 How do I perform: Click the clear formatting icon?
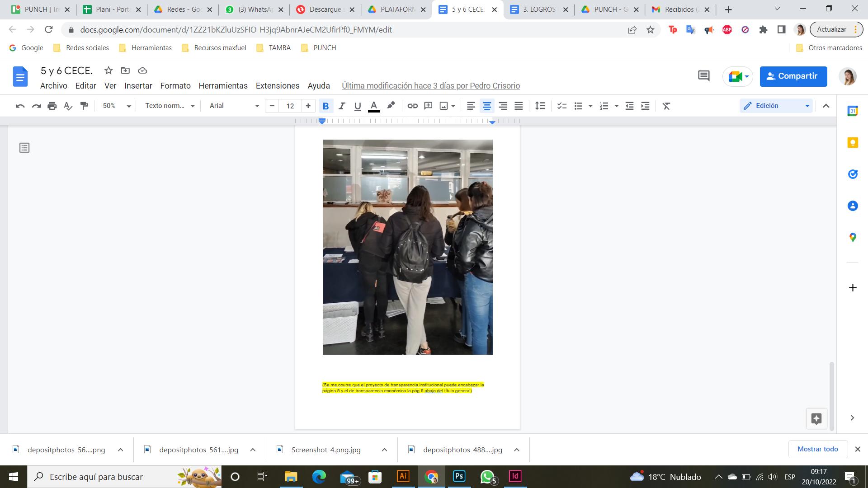(666, 106)
